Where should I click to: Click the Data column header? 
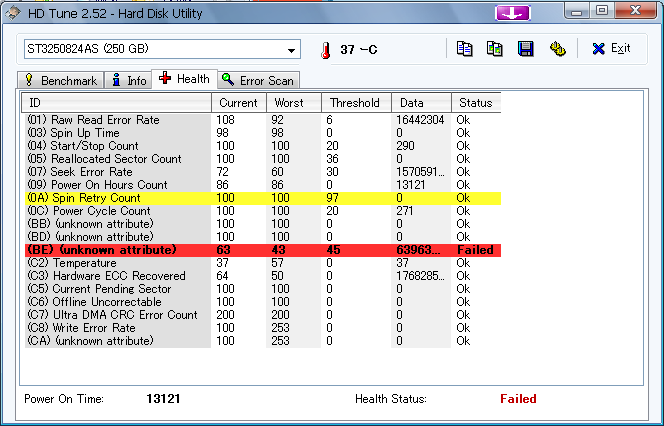click(x=421, y=102)
